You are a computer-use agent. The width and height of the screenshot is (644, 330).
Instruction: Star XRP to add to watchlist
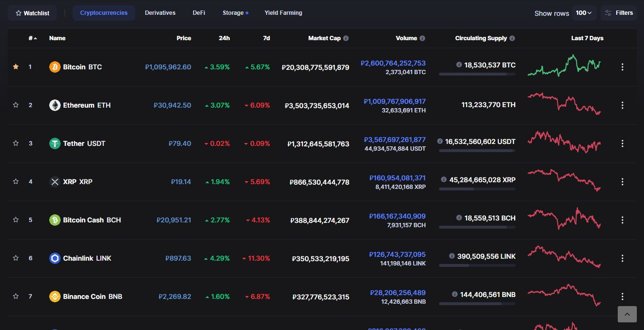[x=16, y=182]
